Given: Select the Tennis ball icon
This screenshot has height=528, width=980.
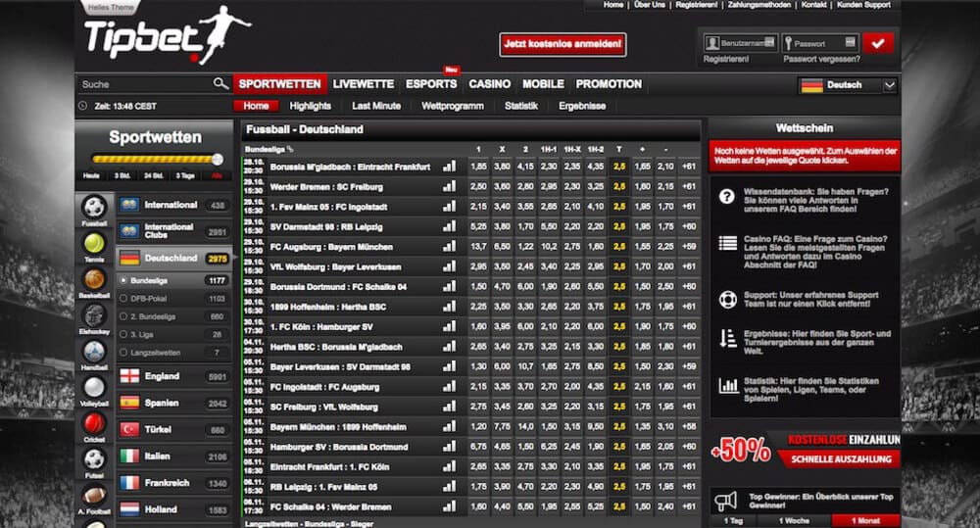Looking at the screenshot, I should point(94,242).
